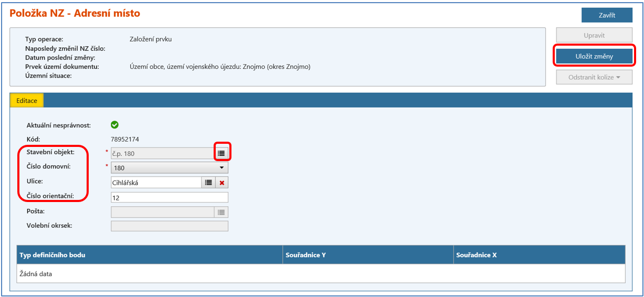Screen dimensions: 644x297
Task: Click the Upravit button
Action: [x=594, y=35]
